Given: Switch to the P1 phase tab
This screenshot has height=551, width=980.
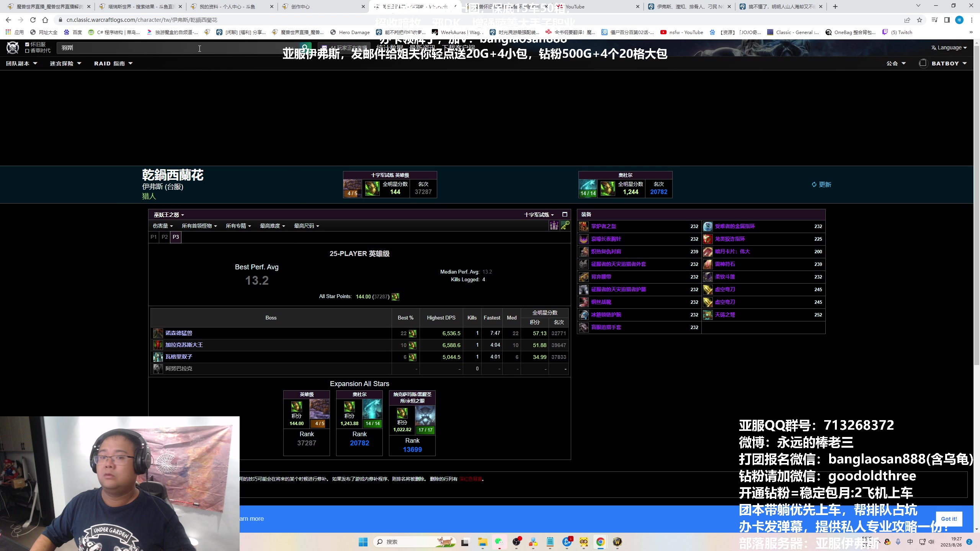Looking at the screenshot, I should (154, 237).
